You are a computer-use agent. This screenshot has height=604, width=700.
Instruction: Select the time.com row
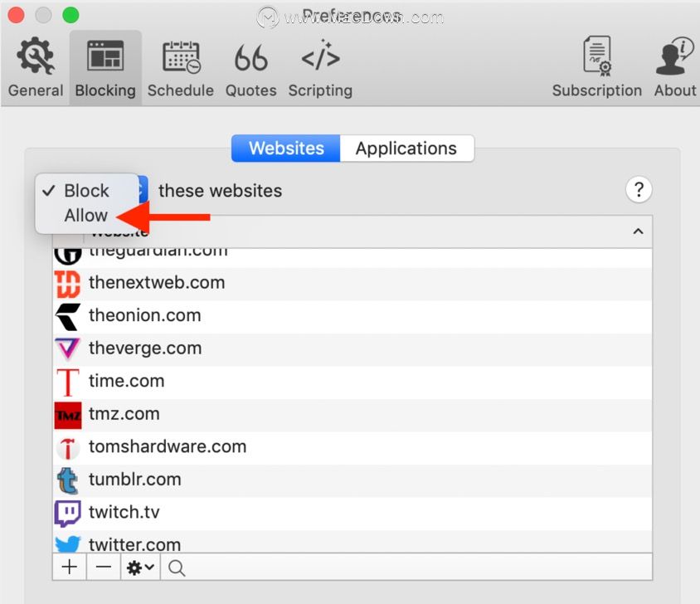[x=352, y=382]
